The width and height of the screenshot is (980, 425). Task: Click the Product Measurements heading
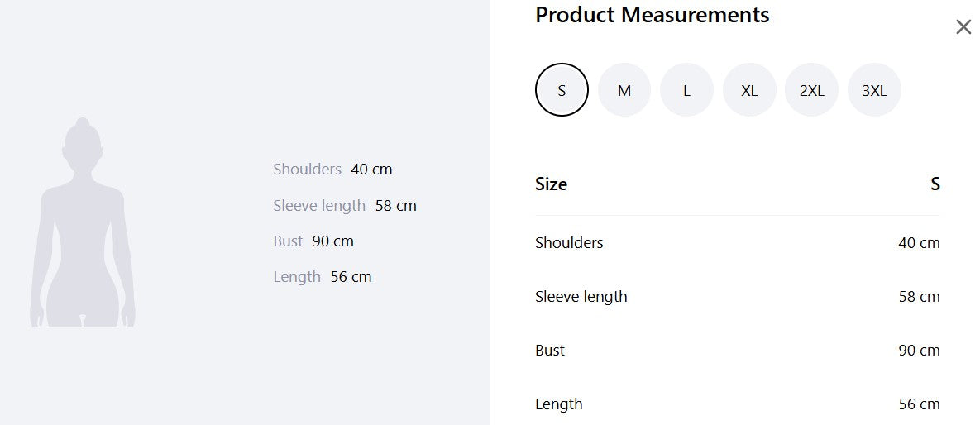coord(652,14)
